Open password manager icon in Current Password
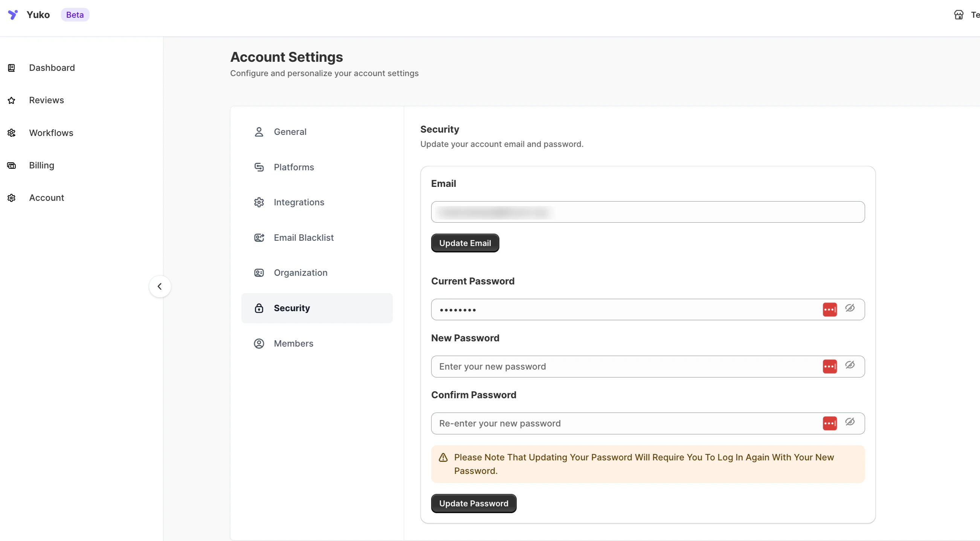This screenshot has height=541, width=980. click(830, 309)
